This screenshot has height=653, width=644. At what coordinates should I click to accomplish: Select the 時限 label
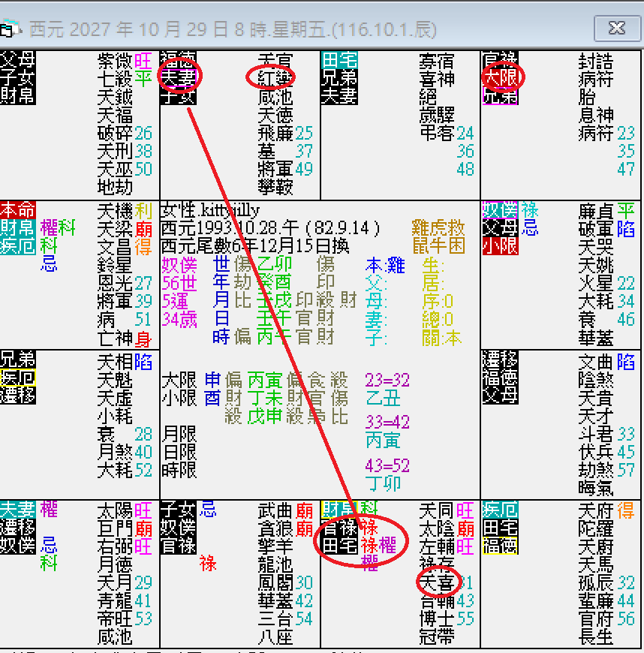[x=179, y=470]
